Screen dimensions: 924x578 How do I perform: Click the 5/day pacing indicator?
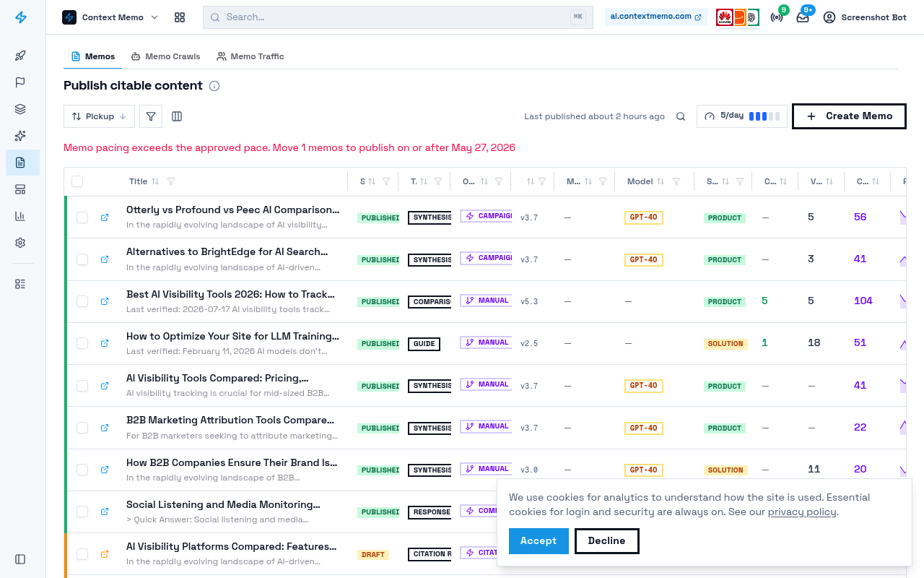[x=742, y=116]
